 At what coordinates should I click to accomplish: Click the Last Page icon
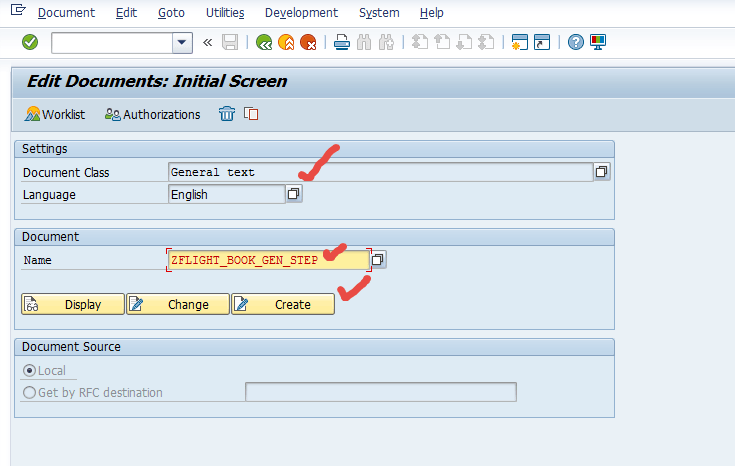point(486,42)
